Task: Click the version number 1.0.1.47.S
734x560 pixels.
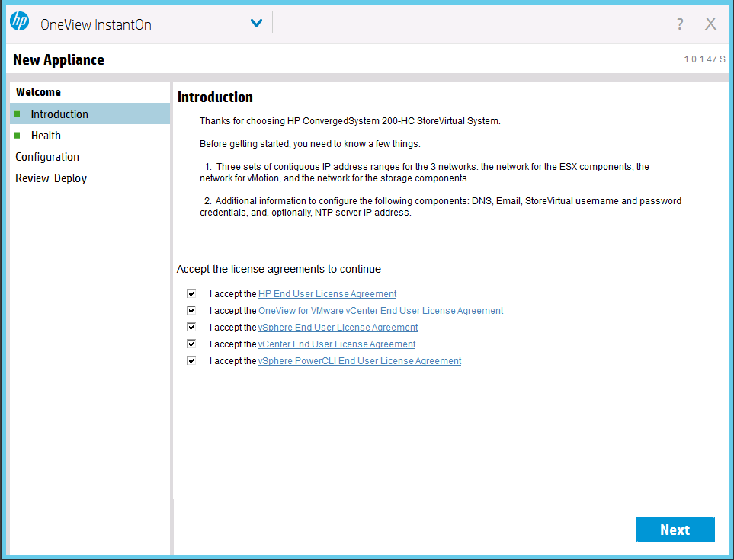Action: click(704, 59)
